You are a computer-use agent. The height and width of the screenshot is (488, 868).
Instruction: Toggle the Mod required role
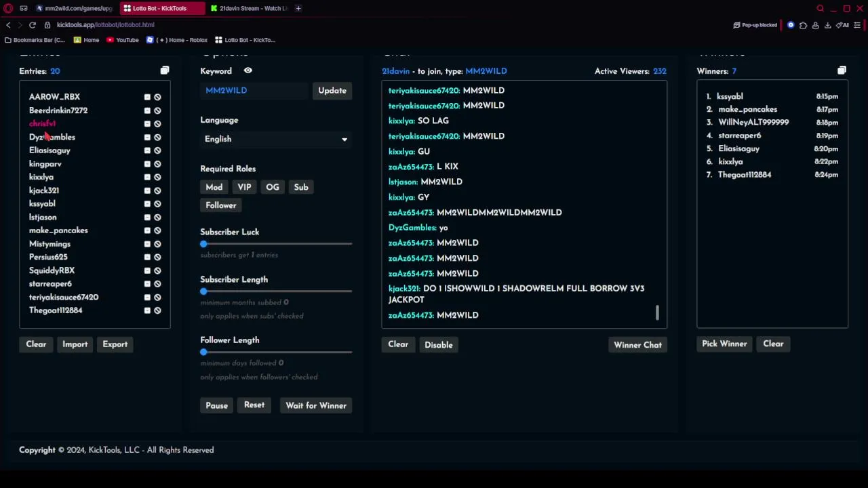[x=214, y=187]
